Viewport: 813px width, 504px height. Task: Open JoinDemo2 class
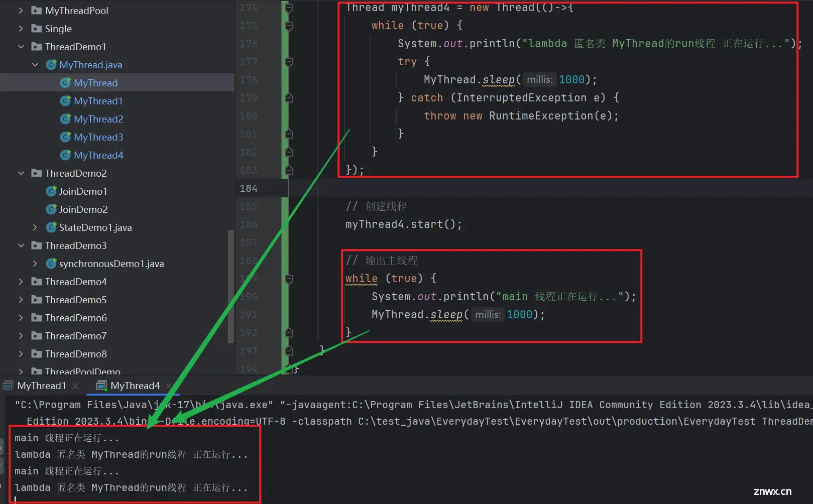[83, 209]
